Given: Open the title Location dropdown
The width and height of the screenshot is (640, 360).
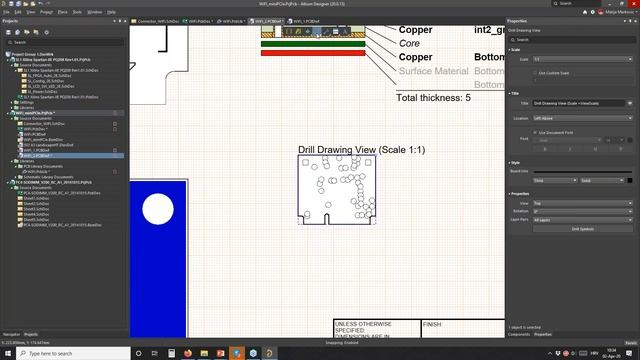Looking at the screenshot, I should click(583, 118).
